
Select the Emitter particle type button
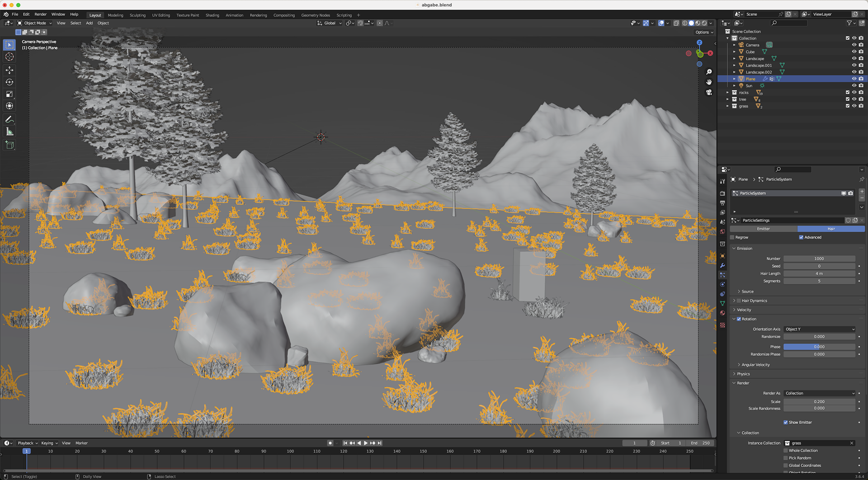tap(763, 229)
